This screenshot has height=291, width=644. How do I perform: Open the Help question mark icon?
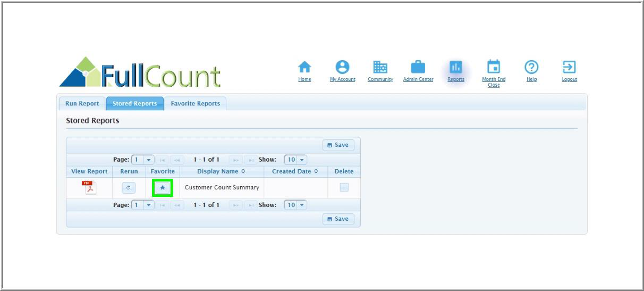(531, 68)
